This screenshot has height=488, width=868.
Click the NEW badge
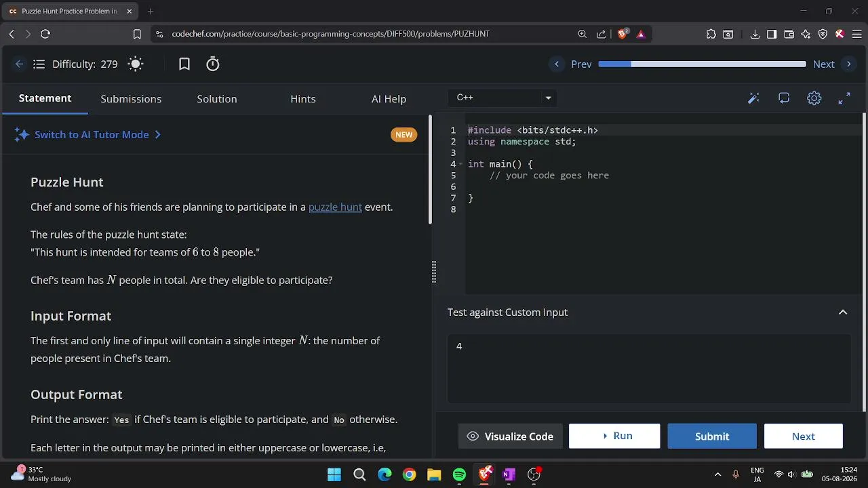tap(403, 135)
